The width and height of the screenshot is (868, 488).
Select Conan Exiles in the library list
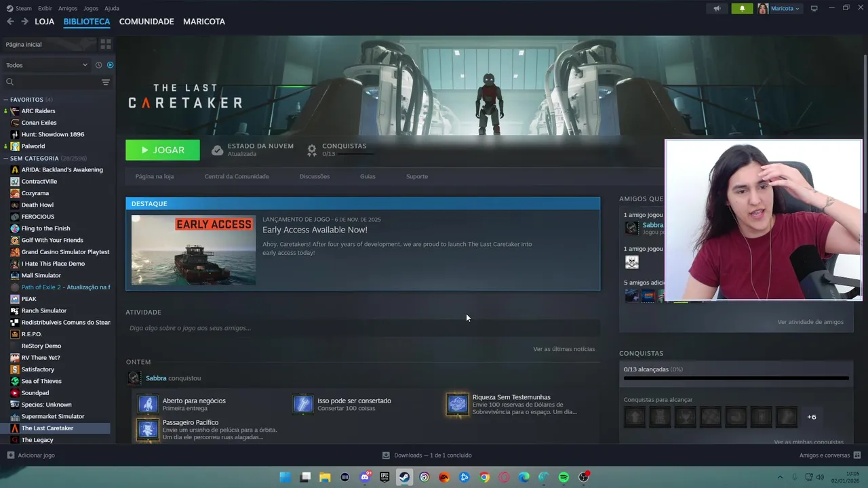pos(39,123)
